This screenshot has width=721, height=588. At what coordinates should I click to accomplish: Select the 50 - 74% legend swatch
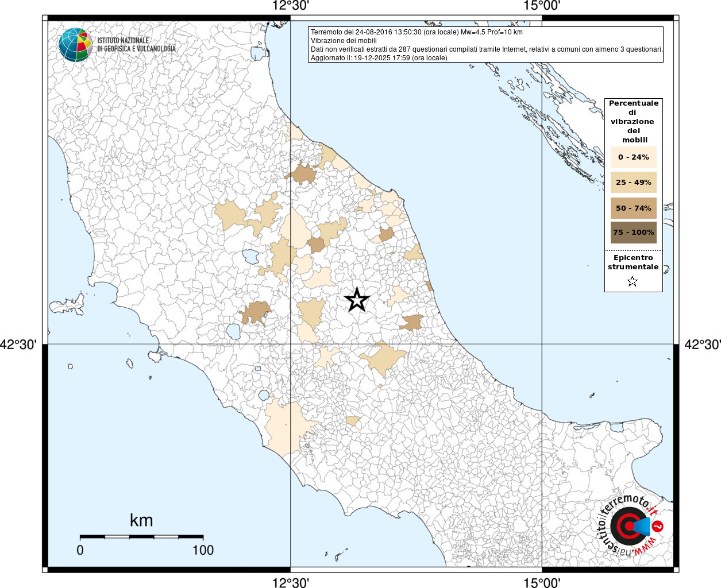[x=634, y=208]
